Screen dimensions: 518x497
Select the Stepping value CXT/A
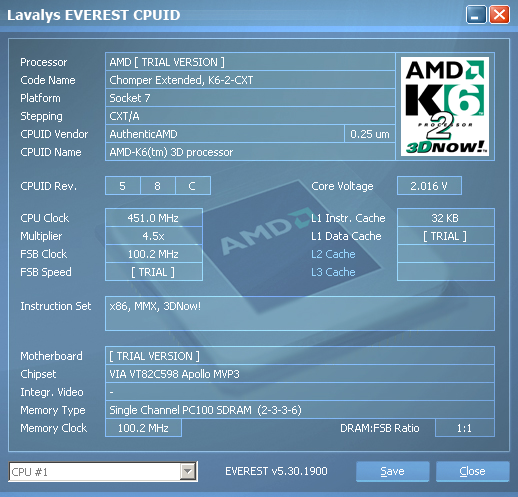point(250,116)
